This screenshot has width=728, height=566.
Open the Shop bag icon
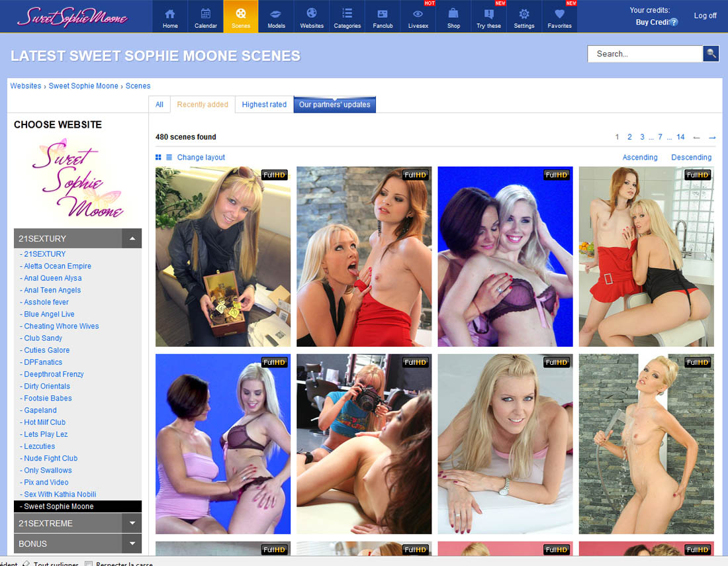point(453,13)
